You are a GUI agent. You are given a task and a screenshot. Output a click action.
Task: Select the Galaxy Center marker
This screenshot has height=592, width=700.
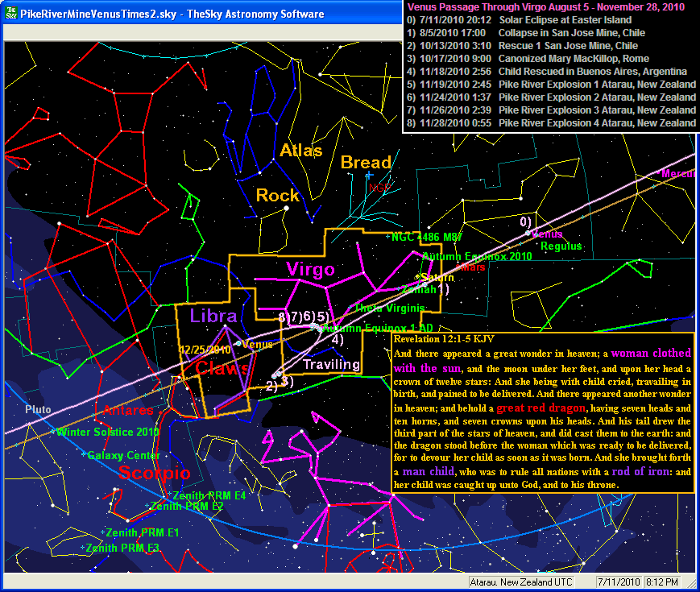point(85,455)
